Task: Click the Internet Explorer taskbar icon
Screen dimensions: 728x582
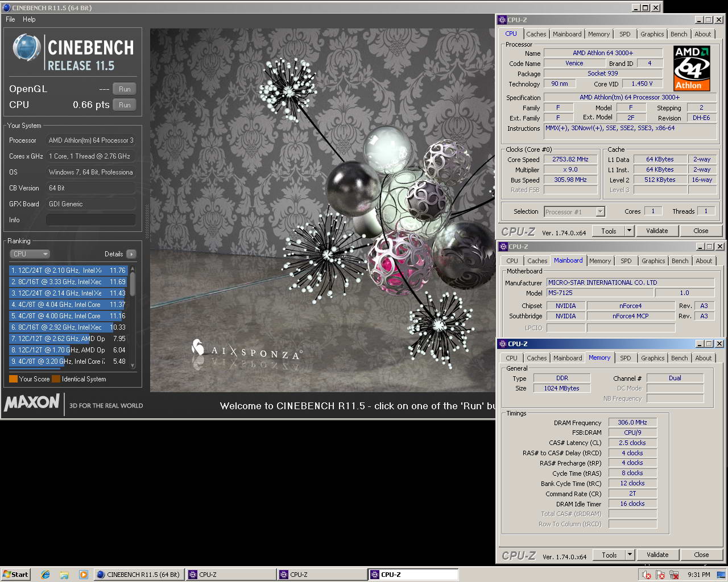Action: pos(45,575)
